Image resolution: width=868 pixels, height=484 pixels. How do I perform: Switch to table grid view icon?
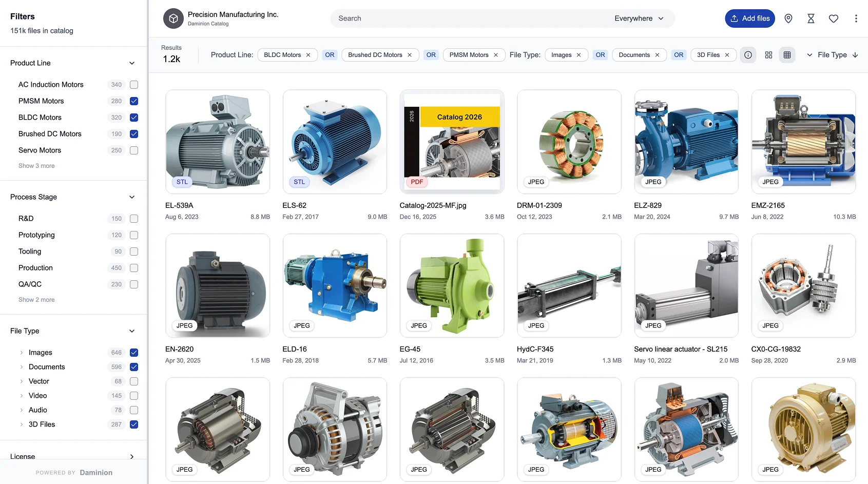point(787,55)
